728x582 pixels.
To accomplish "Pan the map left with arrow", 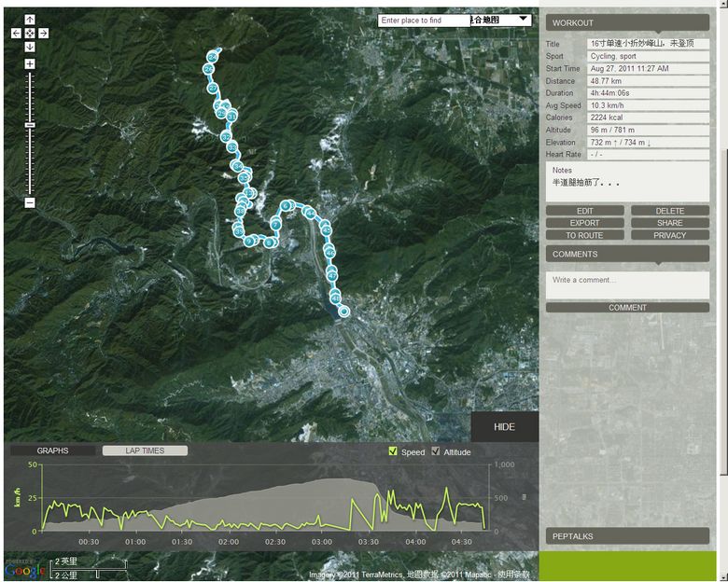I will [x=16, y=34].
